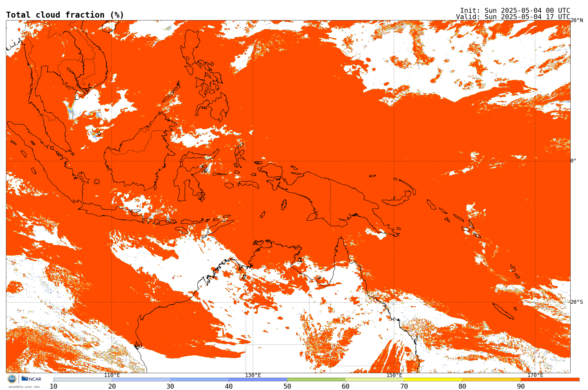
Task: Click the 150°E longitude label
Action: click(394, 375)
